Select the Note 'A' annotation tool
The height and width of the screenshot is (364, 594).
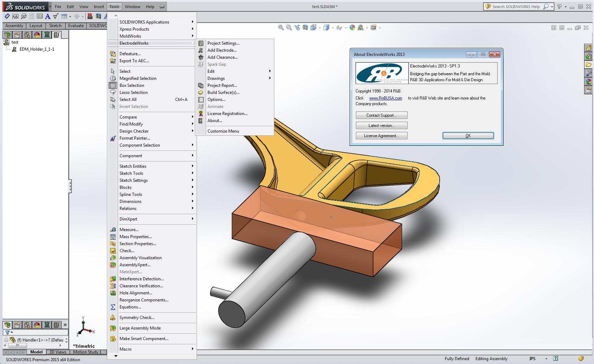pyautogui.click(x=47, y=16)
